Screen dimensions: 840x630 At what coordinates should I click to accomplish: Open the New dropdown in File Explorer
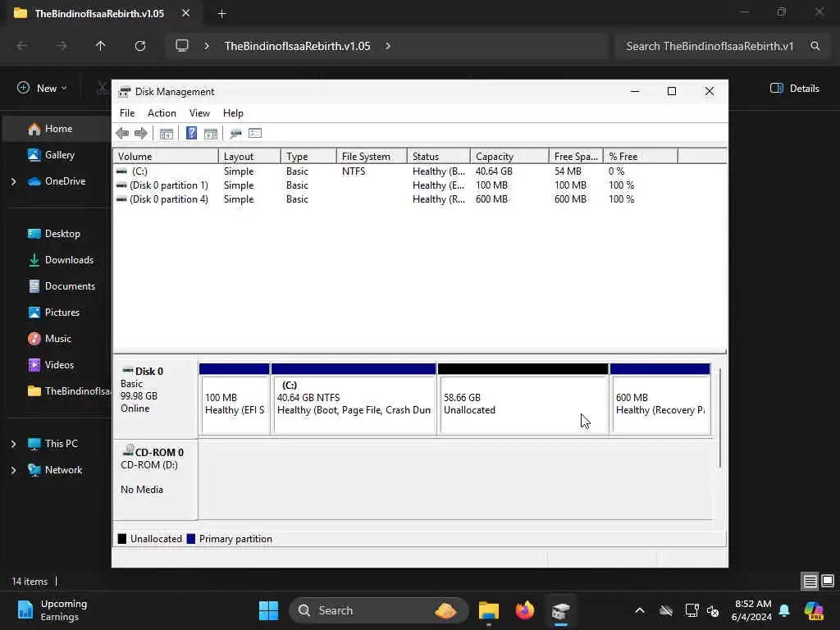tap(42, 89)
